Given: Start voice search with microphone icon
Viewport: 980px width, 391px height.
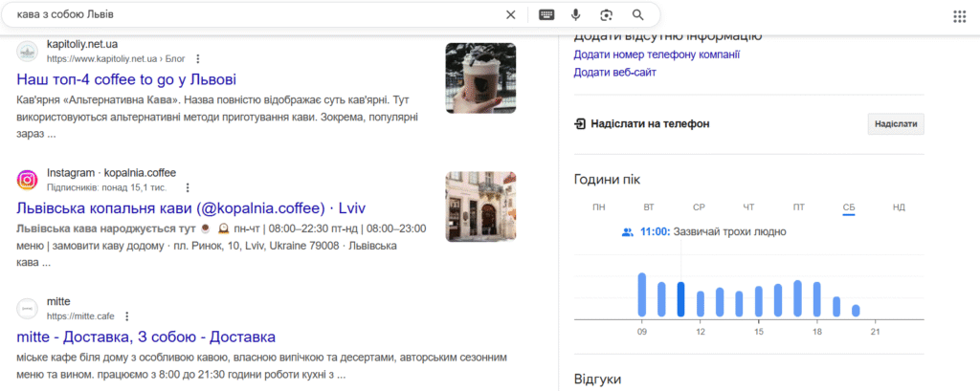Looking at the screenshot, I should coord(575,15).
